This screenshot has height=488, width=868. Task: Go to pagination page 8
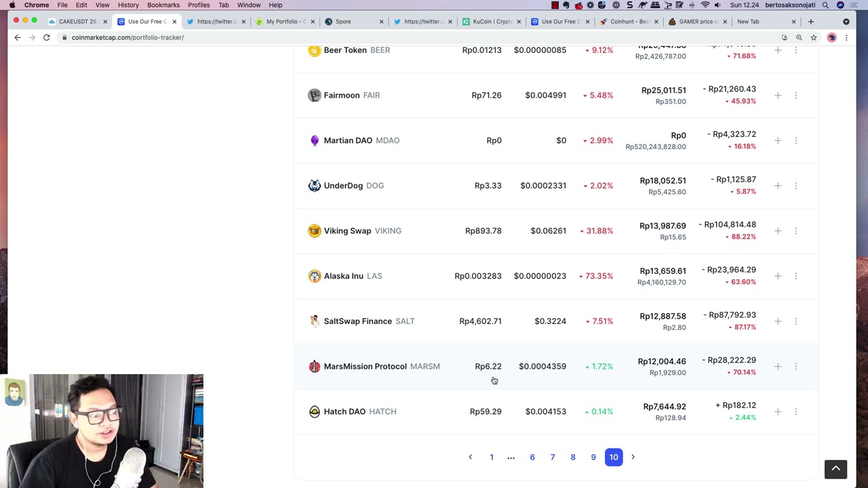[x=573, y=457]
